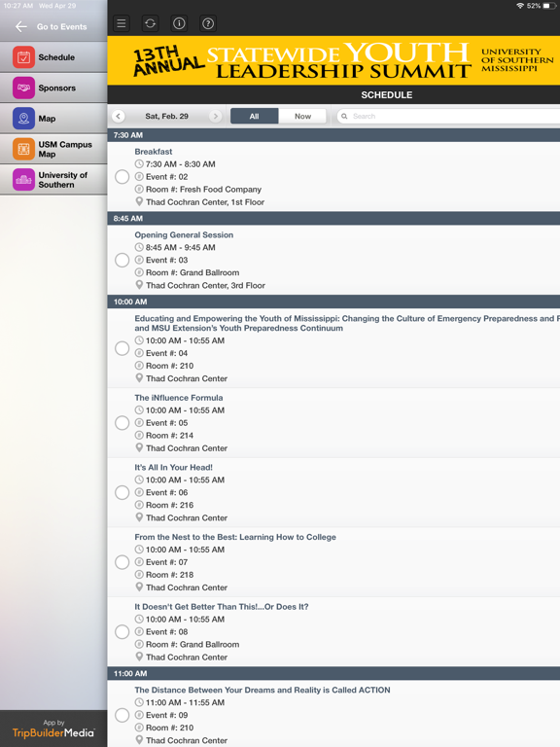The width and height of the screenshot is (560, 747).
Task: Select the It's All In Your Head circle
Action: pyautogui.click(x=122, y=492)
